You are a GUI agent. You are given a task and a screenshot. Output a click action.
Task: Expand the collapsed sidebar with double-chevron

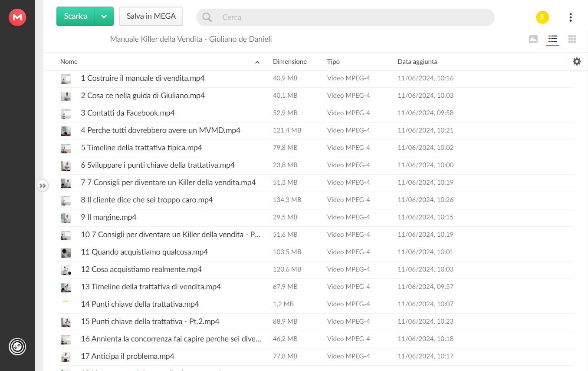[x=43, y=186]
